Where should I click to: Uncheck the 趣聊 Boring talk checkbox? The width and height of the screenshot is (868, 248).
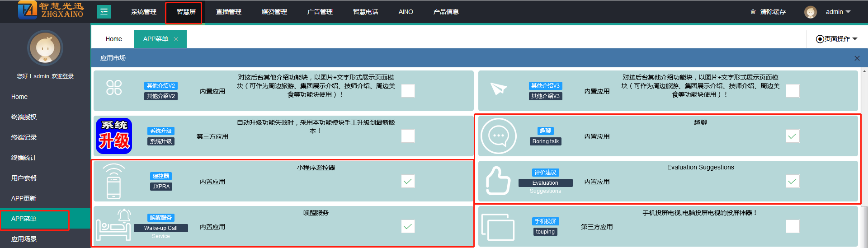coord(792,136)
